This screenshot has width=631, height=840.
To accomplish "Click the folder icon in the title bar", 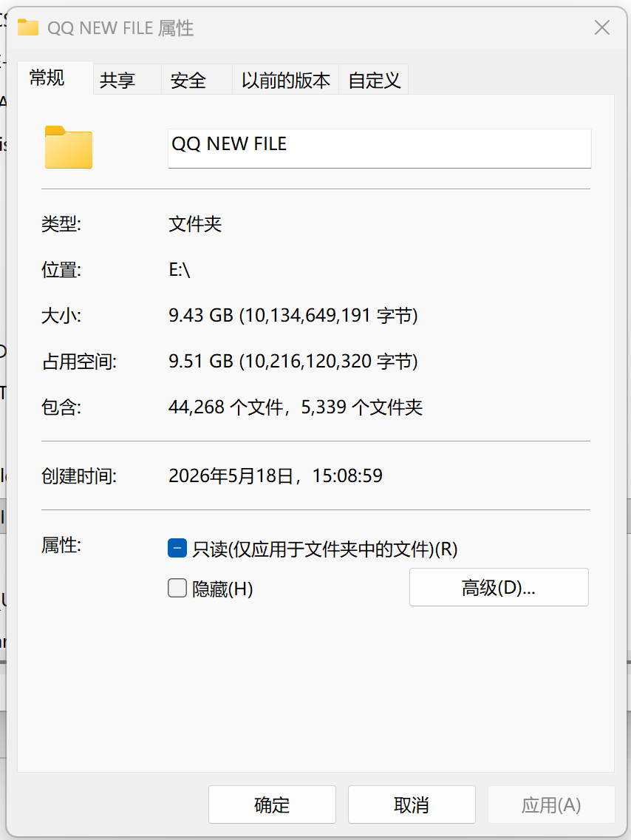I will point(28,27).
